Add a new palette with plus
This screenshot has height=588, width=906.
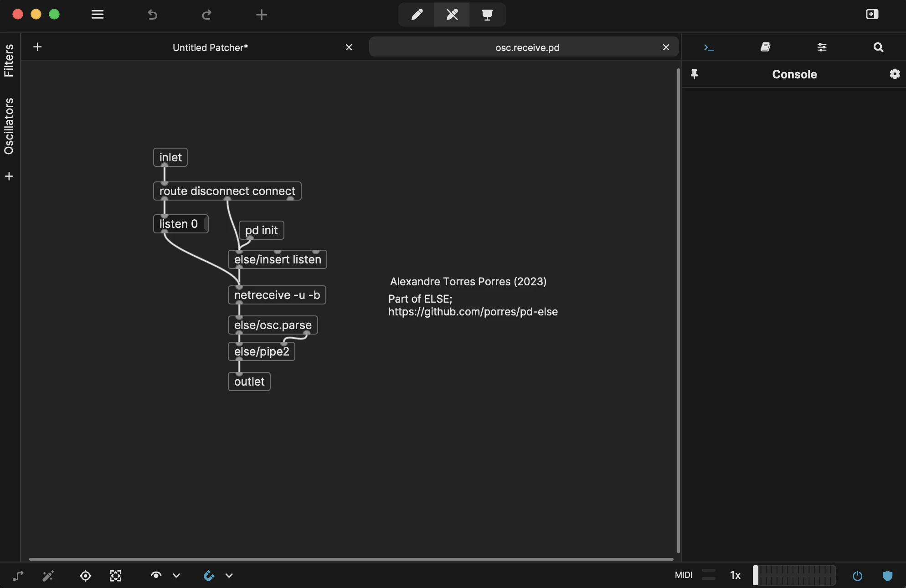pos(9,176)
